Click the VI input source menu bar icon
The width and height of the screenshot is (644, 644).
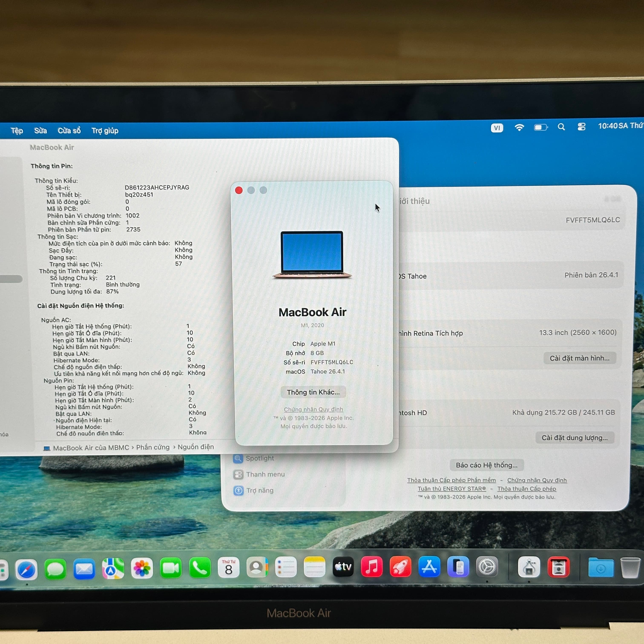click(x=497, y=128)
